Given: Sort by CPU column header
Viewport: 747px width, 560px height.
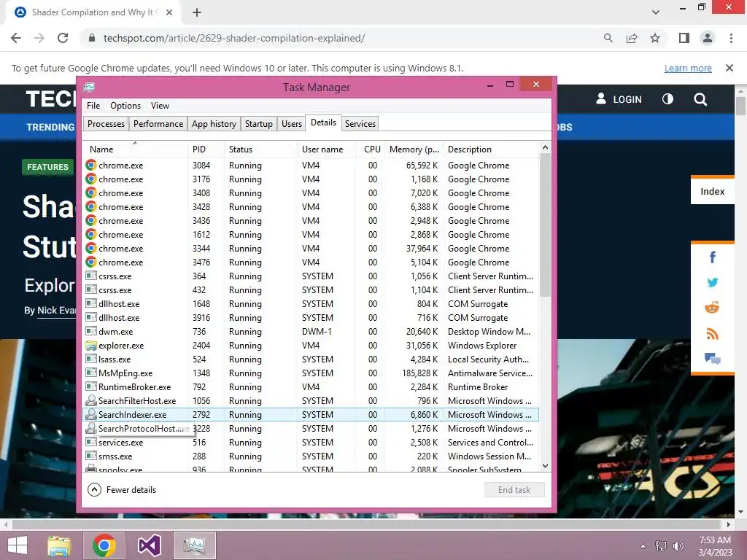Looking at the screenshot, I should coord(371,149).
